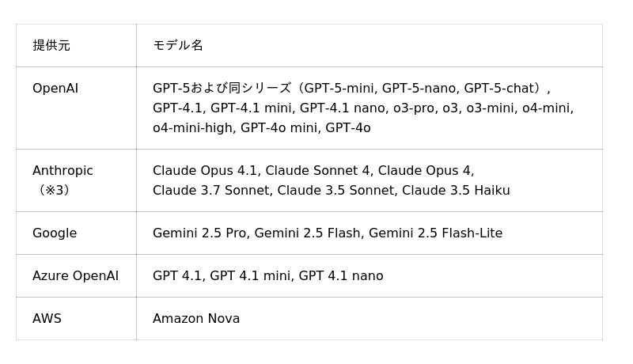
Task: Click the o3-pro model text
Action: click(414, 108)
